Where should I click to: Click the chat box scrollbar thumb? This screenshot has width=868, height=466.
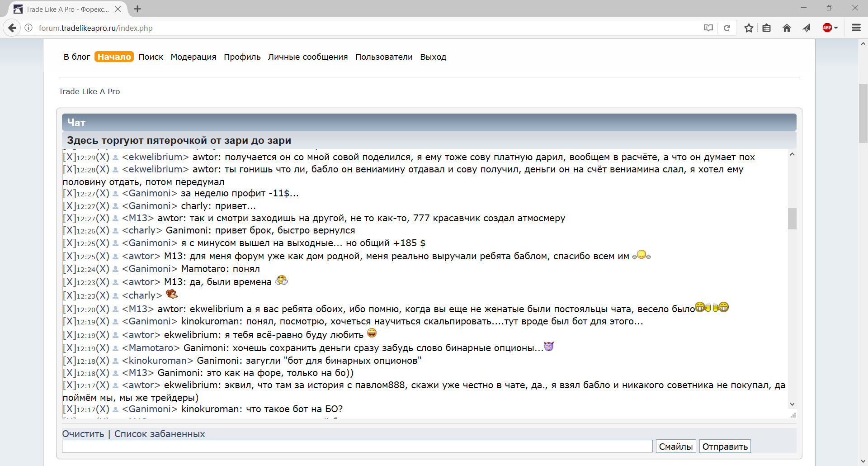(792, 219)
